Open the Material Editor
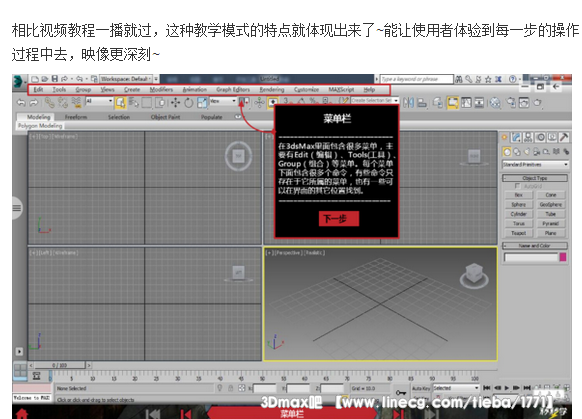The image size is (582, 419). tap(495, 102)
